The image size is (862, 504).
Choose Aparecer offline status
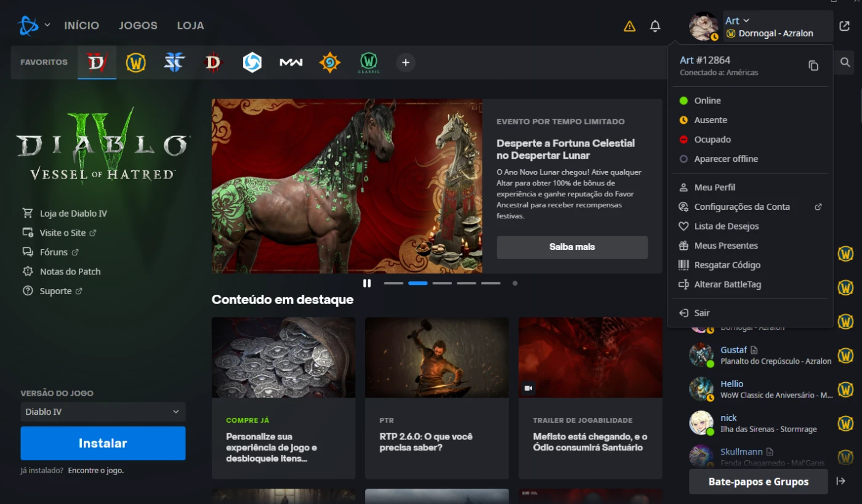click(725, 159)
